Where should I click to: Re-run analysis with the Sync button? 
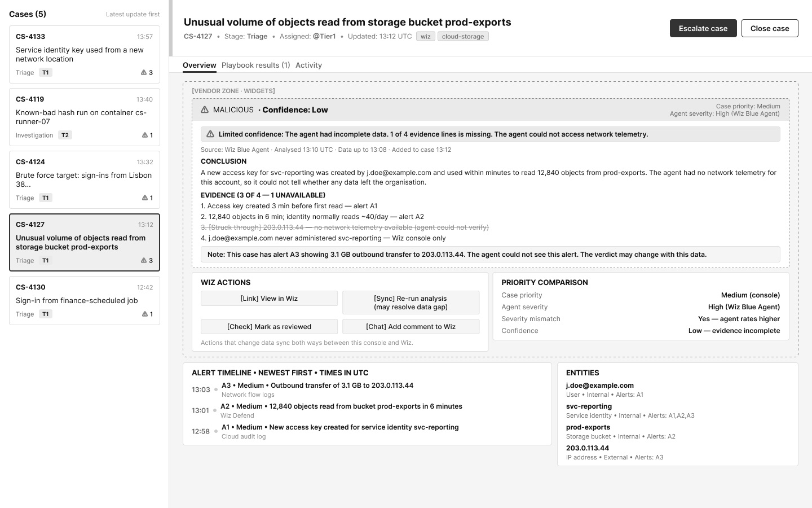pyautogui.click(x=411, y=303)
